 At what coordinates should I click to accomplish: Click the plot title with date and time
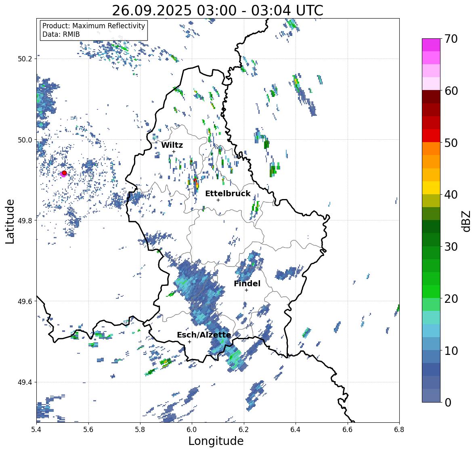coord(218,10)
